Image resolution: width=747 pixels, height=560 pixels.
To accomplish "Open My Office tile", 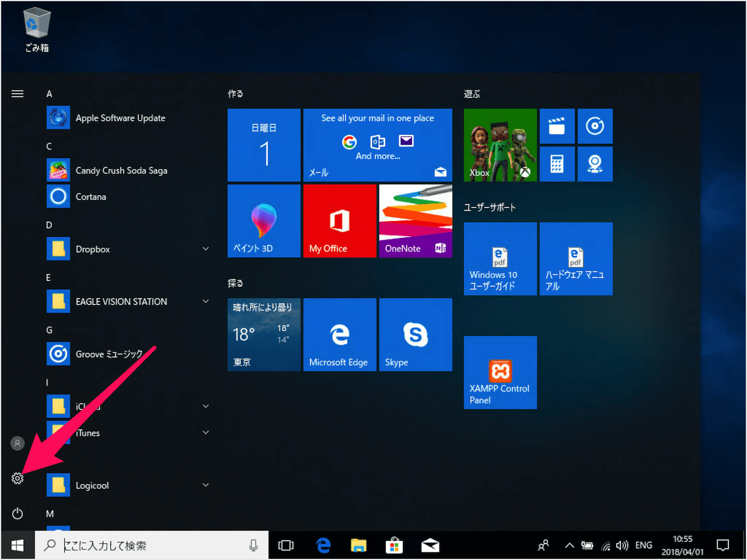I will tap(340, 220).
